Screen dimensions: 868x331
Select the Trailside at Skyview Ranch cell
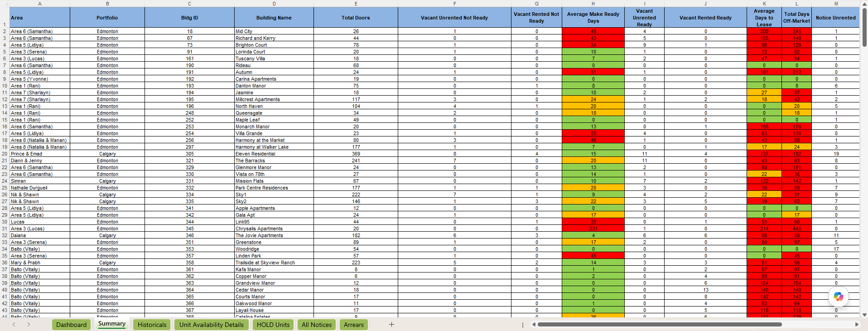(274, 263)
